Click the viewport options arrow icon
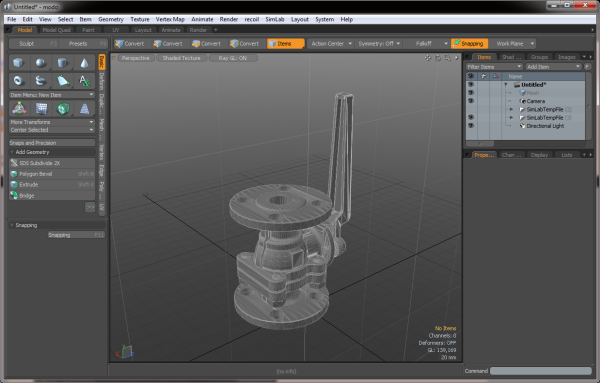Viewport: 600px width, 383px height. 457,58
